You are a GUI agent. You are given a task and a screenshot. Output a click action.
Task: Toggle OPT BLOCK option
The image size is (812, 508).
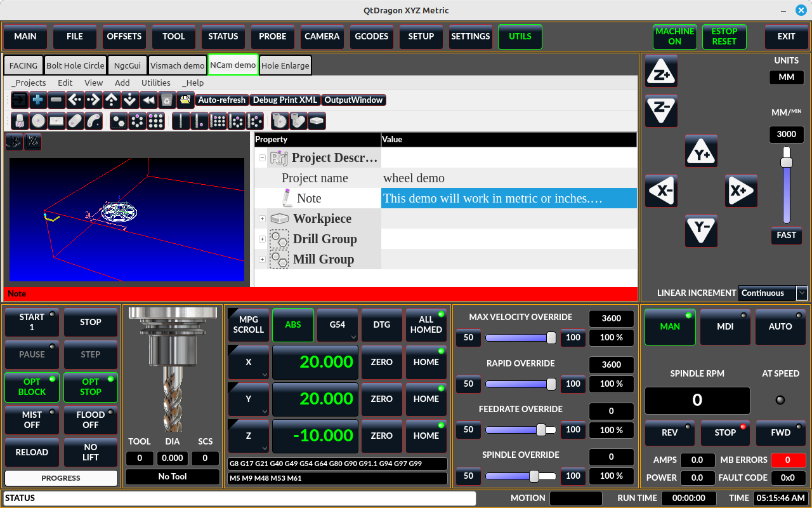[32, 387]
